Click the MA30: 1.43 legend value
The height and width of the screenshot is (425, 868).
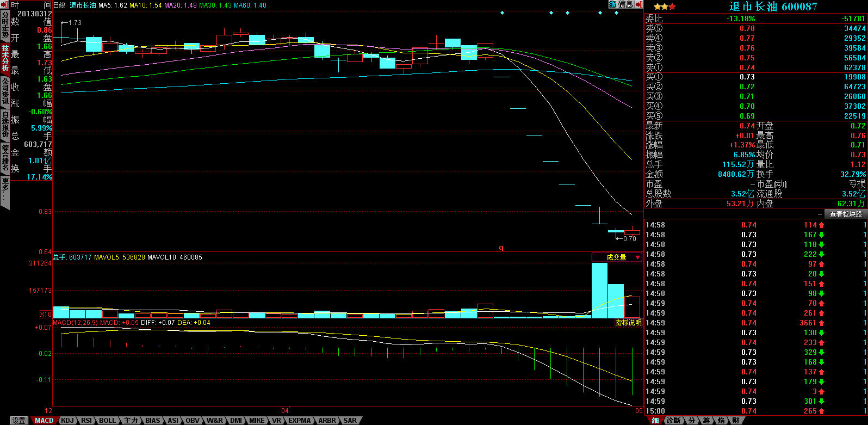[x=215, y=5]
